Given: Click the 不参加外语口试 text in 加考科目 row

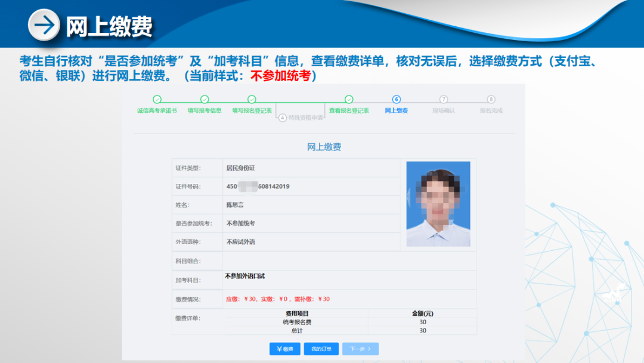Looking at the screenshot, I should [245, 276].
